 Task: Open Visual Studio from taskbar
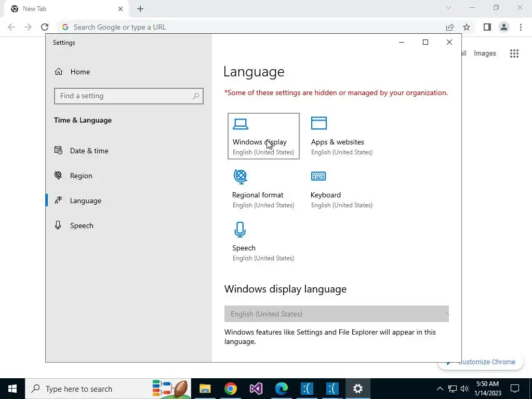click(256, 389)
